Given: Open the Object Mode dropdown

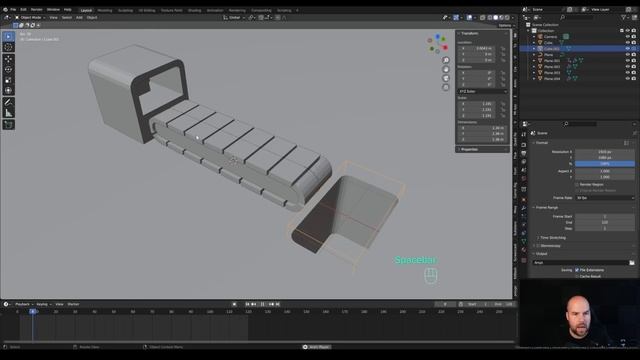Looking at the screenshot, I should (30, 18).
